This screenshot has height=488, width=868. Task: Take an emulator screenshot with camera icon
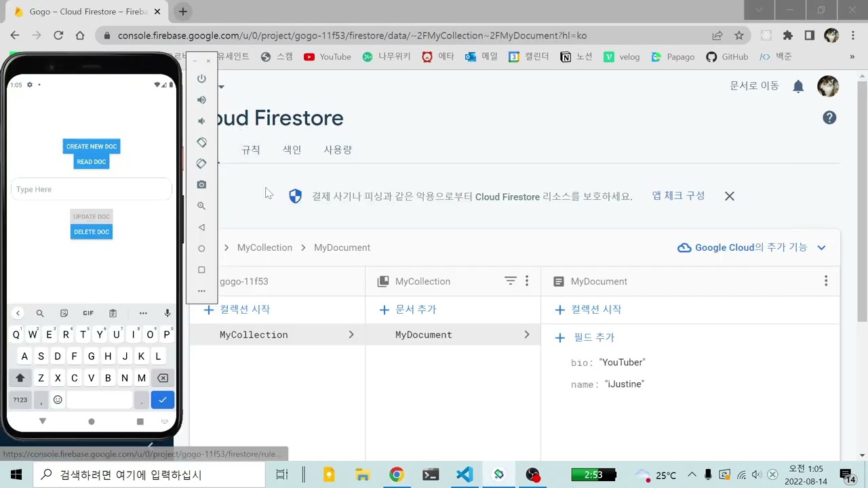(201, 184)
